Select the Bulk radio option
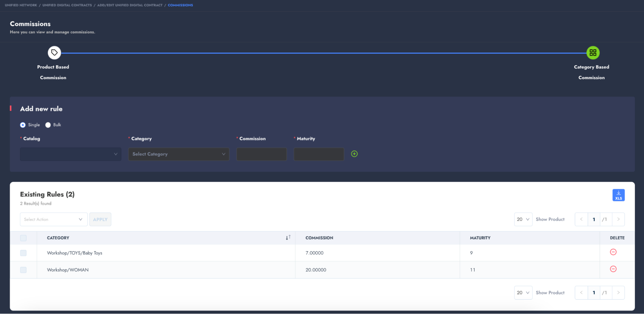Image resolution: width=644 pixels, height=314 pixels. [x=48, y=125]
